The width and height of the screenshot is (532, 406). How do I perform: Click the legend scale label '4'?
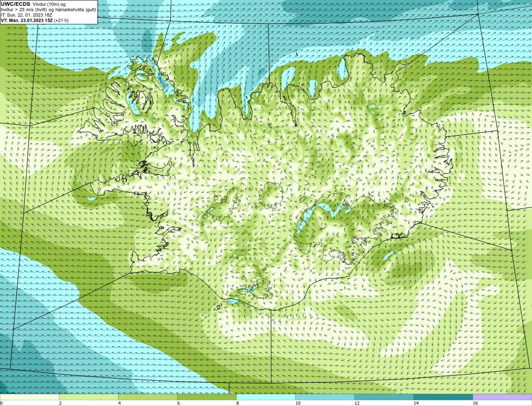click(119, 403)
